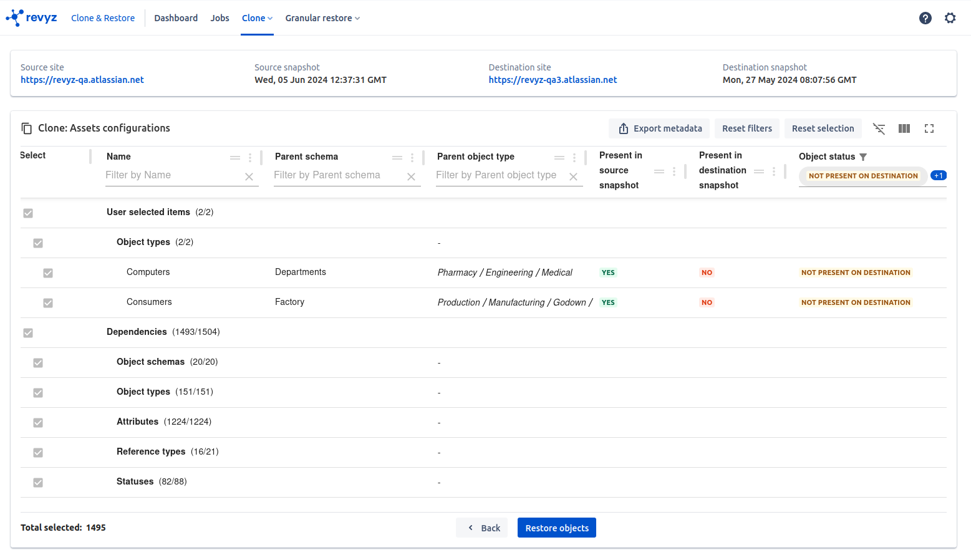This screenshot has width=971, height=560.
Task: Toggle the filters-off icon in toolbar
Action: pyautogui.click(x=879, y=128)
